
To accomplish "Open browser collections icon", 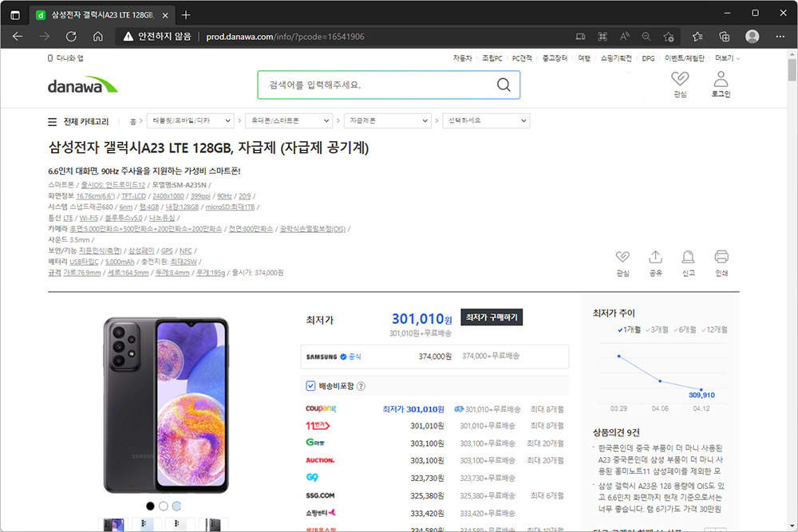I will (725, 37).
